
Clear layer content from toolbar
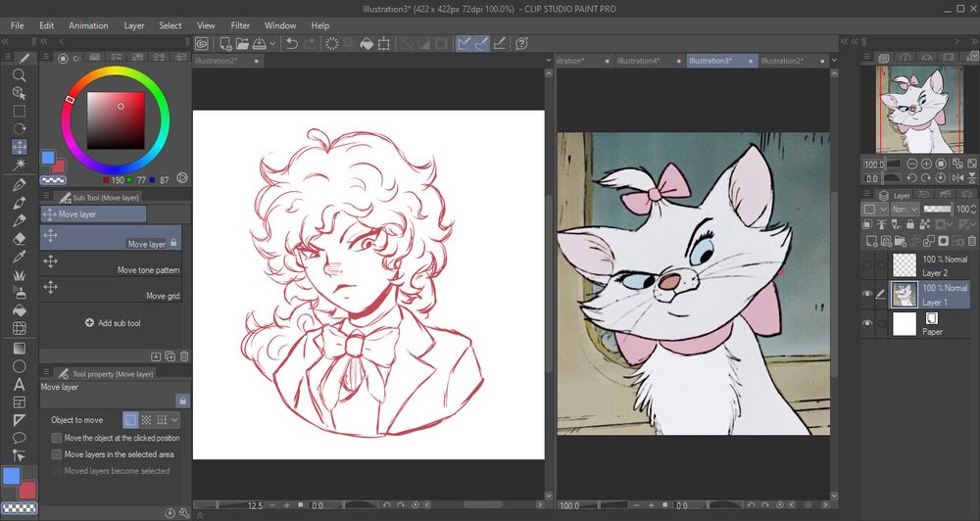[332, 43]
